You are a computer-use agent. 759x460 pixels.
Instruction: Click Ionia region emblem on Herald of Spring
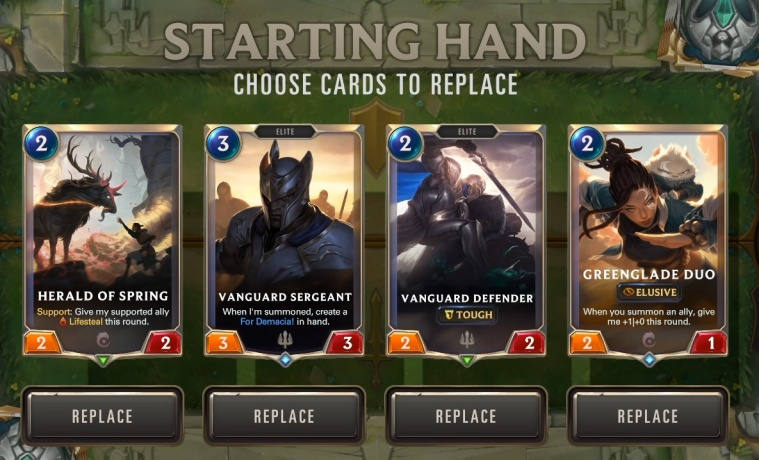(x=103, y=340)
